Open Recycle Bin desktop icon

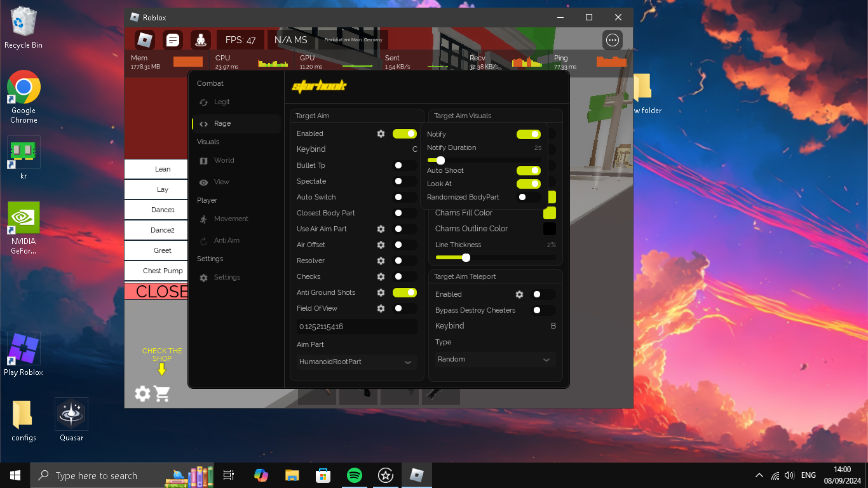[24, 28]
